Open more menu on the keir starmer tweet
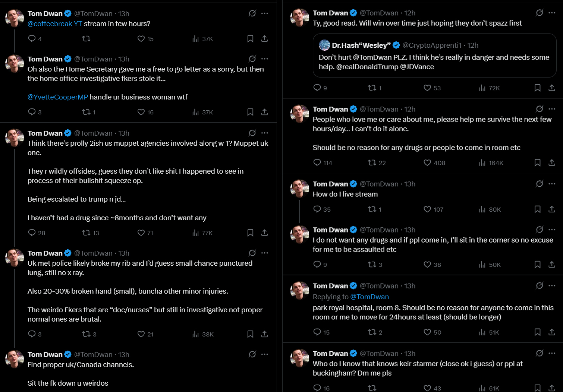 552,353
